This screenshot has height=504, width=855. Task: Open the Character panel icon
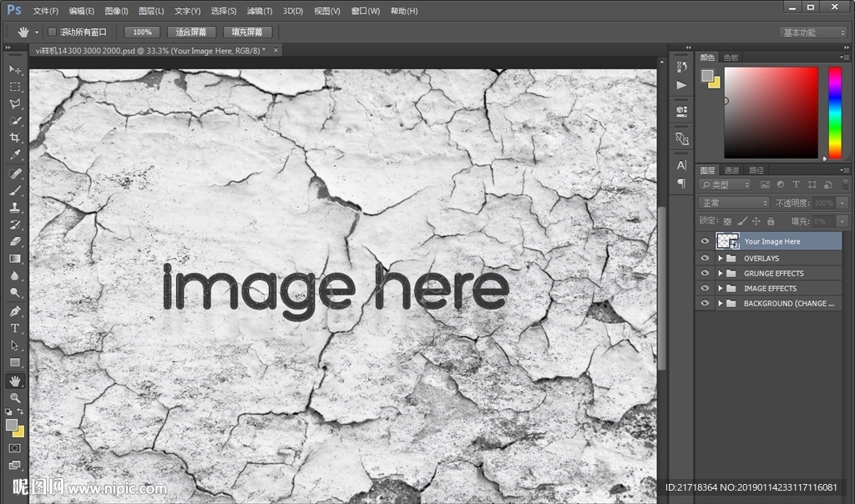681,165
